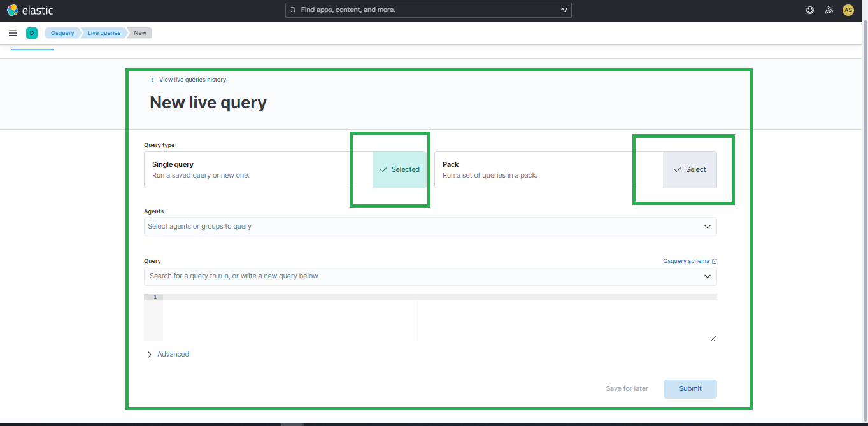Select the Pack query type option

[x=690, y=169]
